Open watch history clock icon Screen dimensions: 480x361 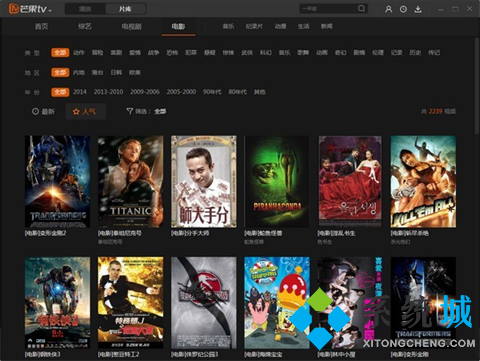click(403, 9)
